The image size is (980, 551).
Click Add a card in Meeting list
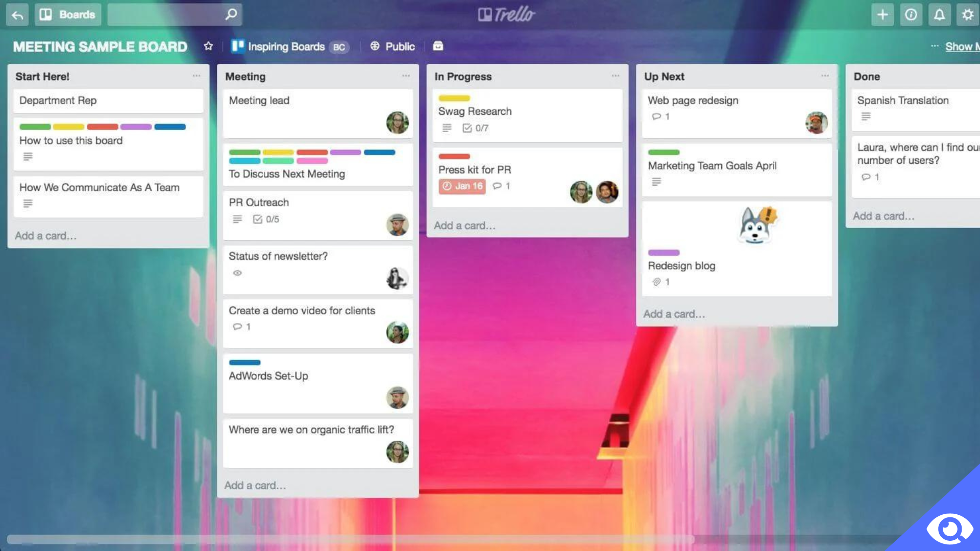point(254,485)
